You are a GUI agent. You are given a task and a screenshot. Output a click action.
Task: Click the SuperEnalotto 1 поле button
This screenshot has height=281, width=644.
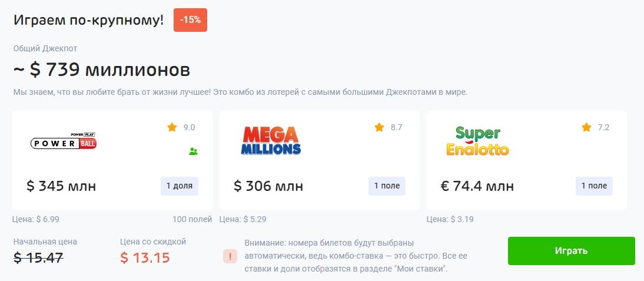click(594, 186)
